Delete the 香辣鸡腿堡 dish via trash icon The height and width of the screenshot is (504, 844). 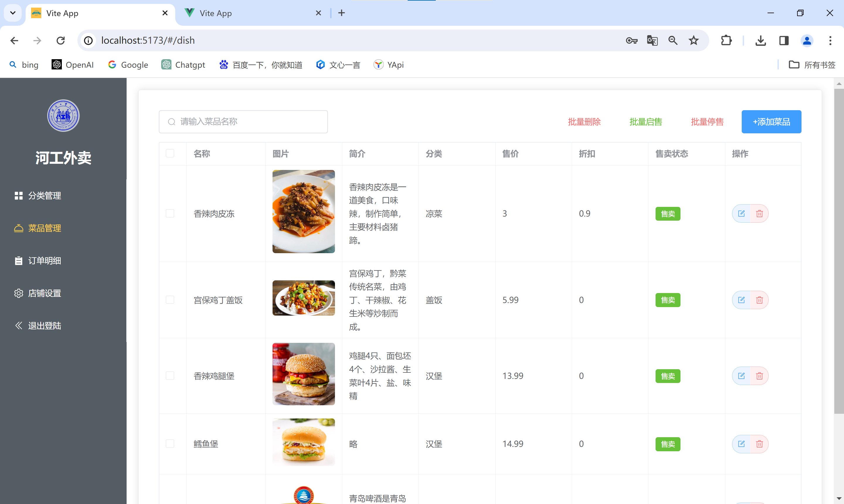coord(759,376)
